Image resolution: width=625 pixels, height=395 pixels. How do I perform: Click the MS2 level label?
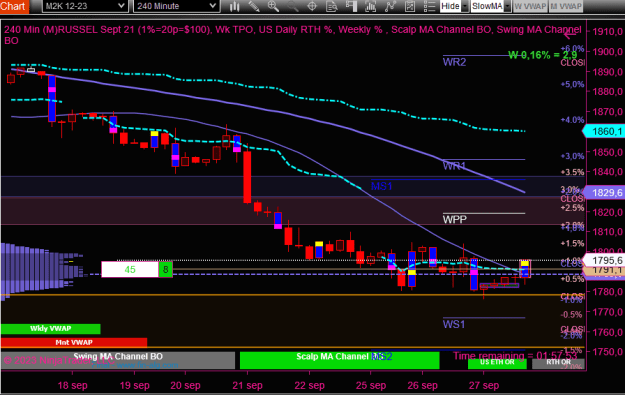[x=381, y=356]
